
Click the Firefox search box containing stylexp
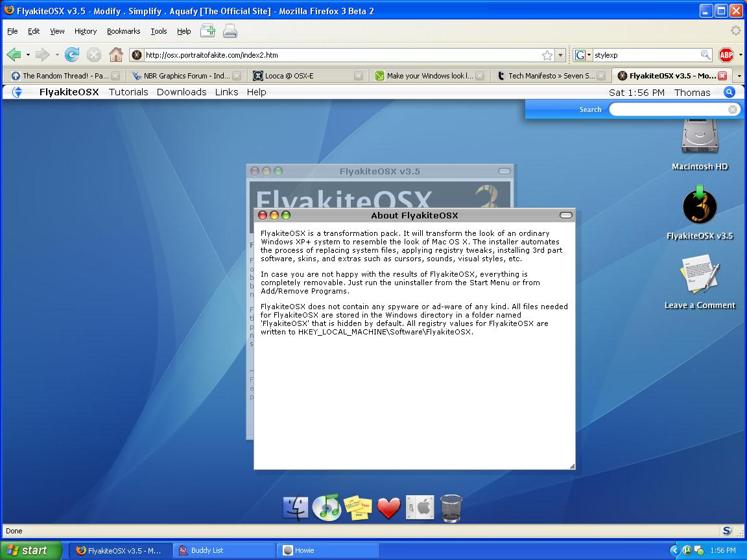click(646, 55)
